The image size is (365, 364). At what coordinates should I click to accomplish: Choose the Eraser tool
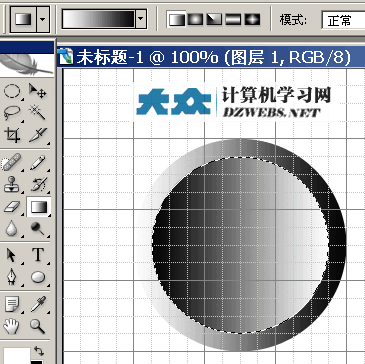tap(13, 207)
